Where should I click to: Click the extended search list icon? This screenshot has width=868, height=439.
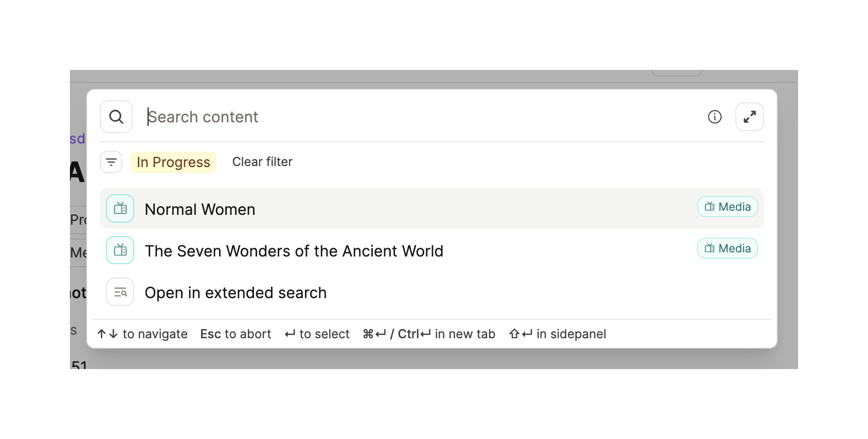click(120, 292)
